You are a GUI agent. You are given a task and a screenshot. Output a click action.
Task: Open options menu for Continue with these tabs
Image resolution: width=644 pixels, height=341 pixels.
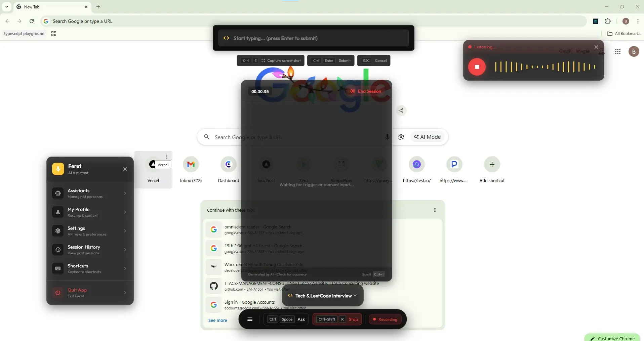pos(435,210)
